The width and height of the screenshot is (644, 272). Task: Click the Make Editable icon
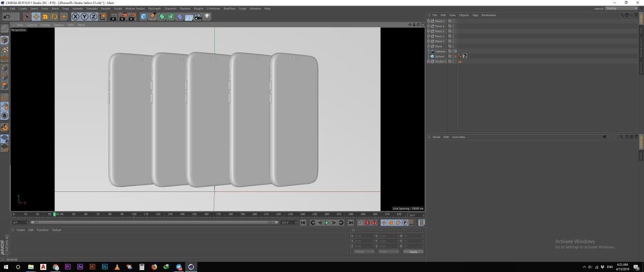tap(5, 29)
